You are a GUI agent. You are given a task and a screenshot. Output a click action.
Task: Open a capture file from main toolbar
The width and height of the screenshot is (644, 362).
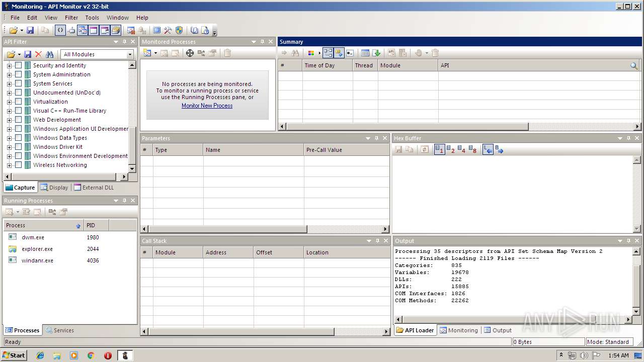click(13, 31)
